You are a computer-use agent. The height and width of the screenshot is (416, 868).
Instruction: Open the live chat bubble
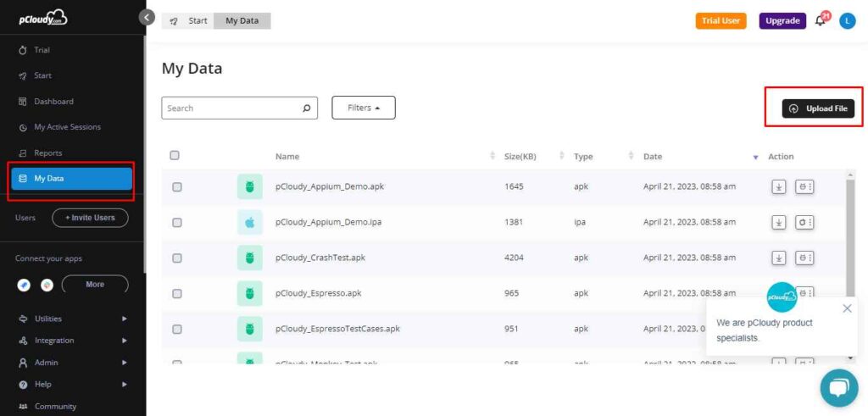tap(839, 388)
